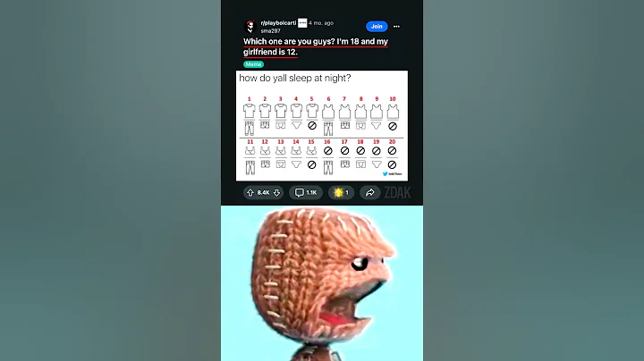644x361 pixels.
Task: Open the three-dot more options menu
Action: click(x=396, y=26)
